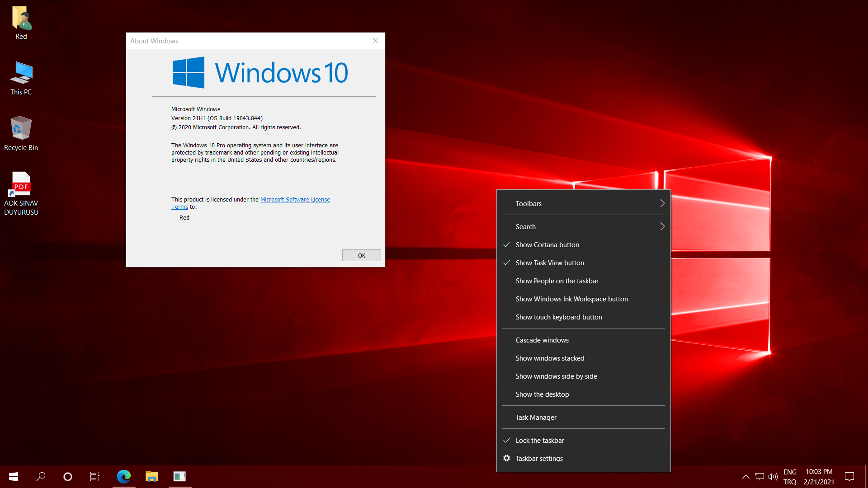Click the Start button Windows logo
Viewport: 868px width, 488px height.
(14, 476)
